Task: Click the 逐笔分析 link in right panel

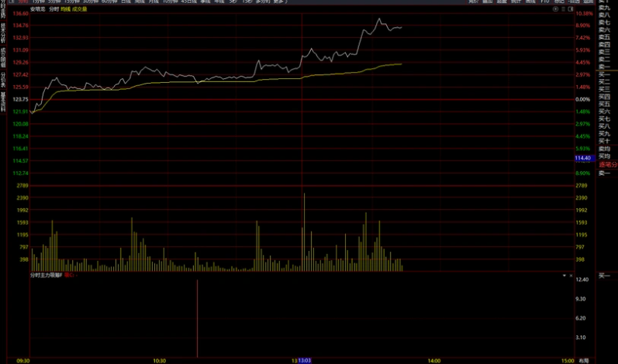Action: 608,164
